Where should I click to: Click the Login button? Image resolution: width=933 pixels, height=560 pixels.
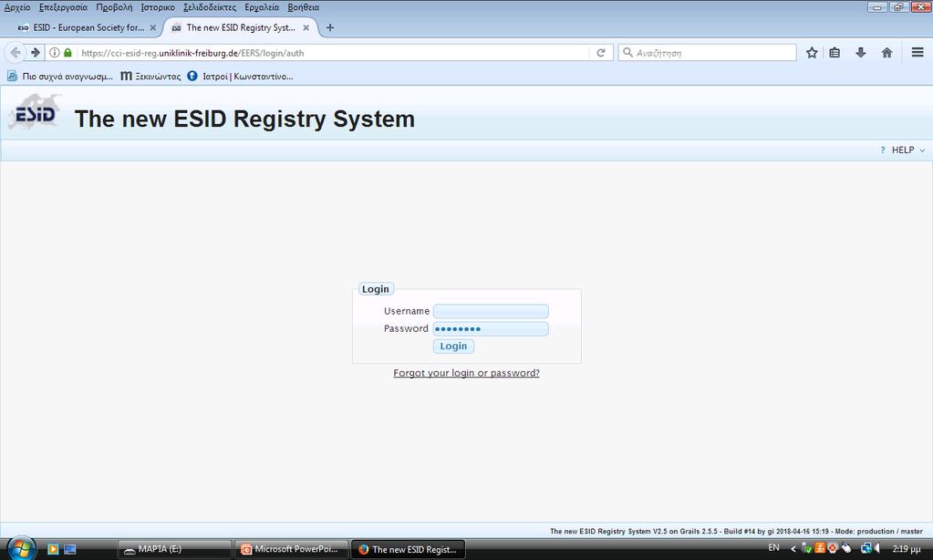click(x=453, y=347)
